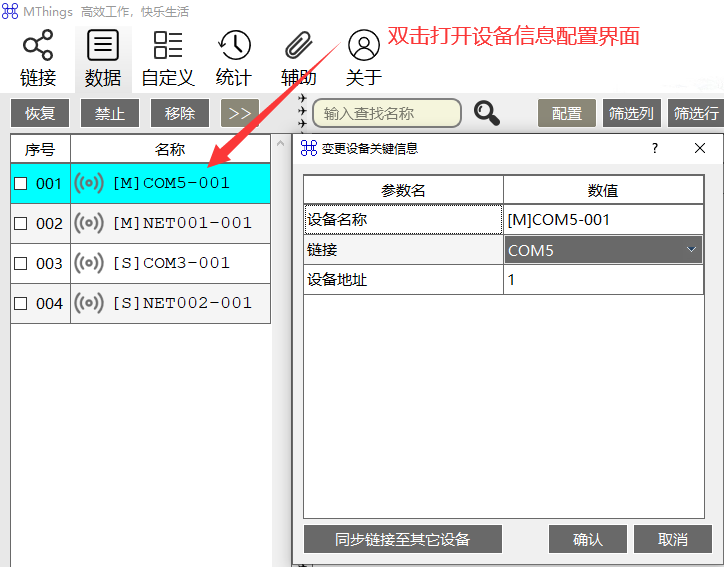Select device [M]COM5-001 in the list
The height and width of the screenshot is (567, 724).
click(171, 183)
